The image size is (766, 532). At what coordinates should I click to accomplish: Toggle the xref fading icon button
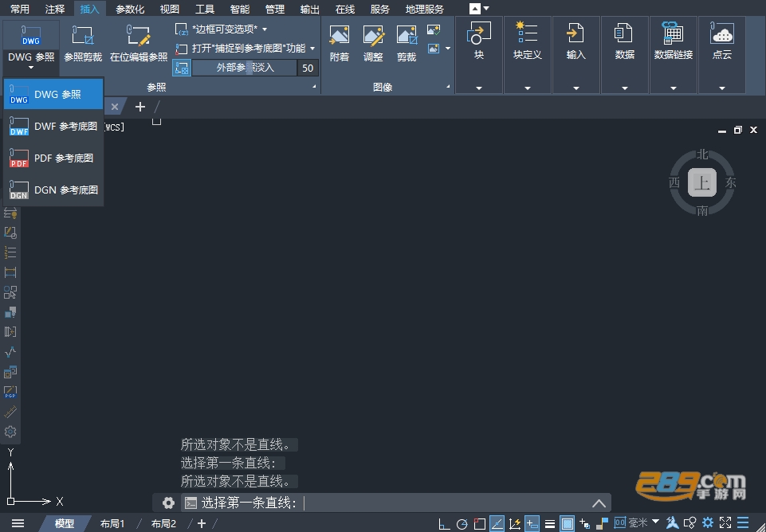(x=181, y=68)
